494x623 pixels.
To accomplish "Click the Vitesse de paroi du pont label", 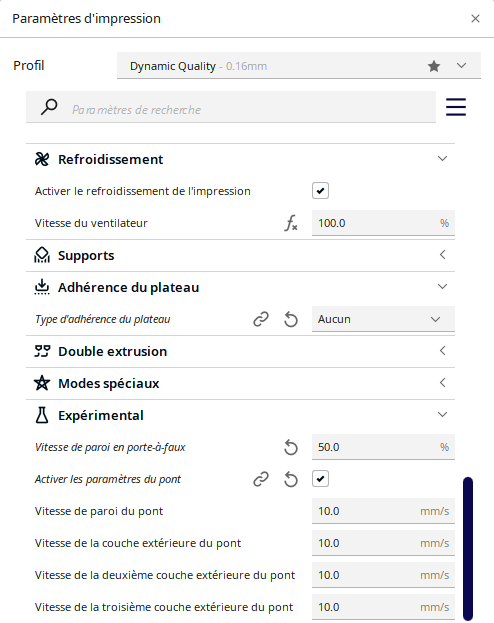I will point(99,511).
